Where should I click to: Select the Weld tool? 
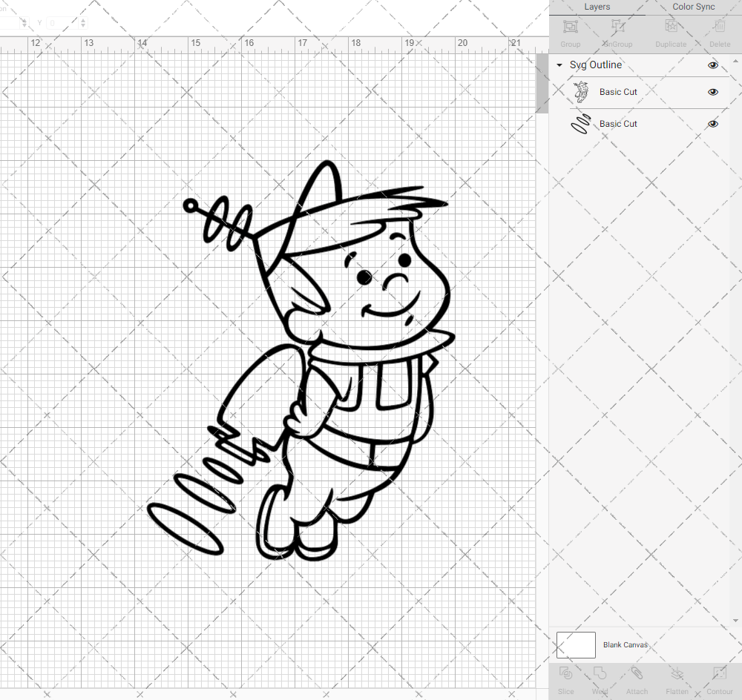600,673
